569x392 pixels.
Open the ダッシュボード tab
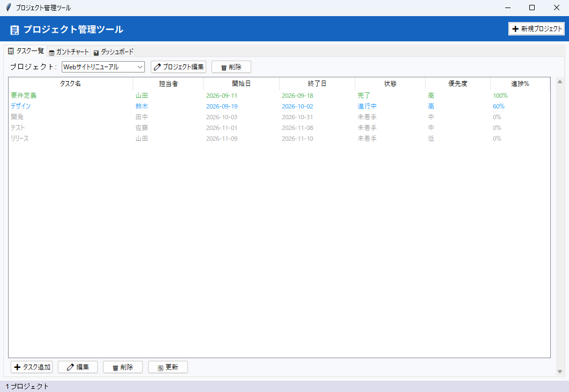point(113,52)
